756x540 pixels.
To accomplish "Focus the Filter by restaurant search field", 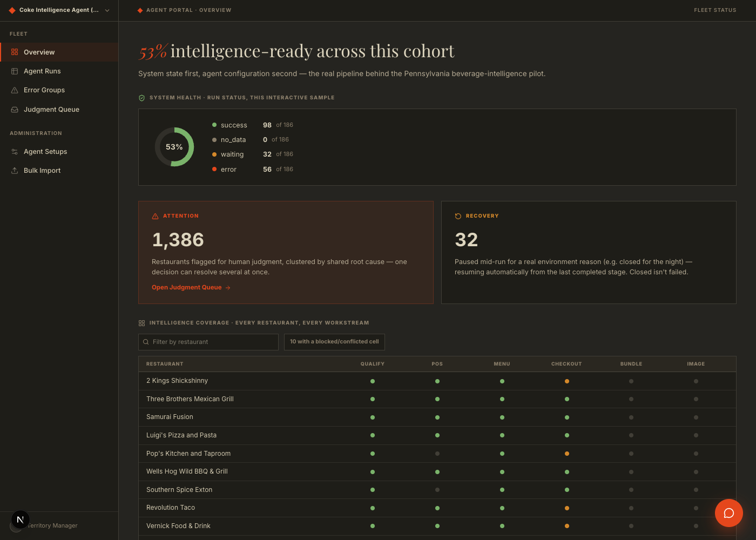I will click(208, 342).
